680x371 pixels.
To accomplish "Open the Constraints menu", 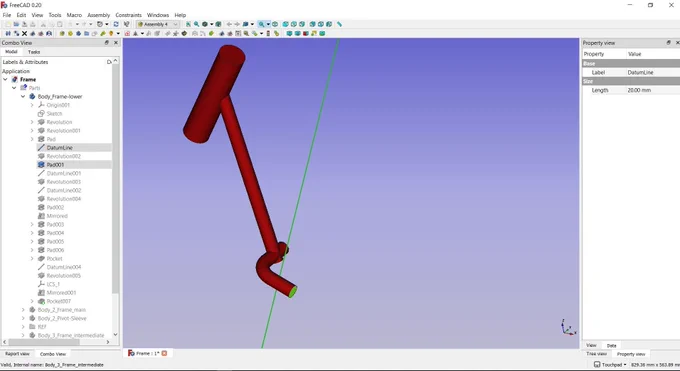I will pos(128,15).
